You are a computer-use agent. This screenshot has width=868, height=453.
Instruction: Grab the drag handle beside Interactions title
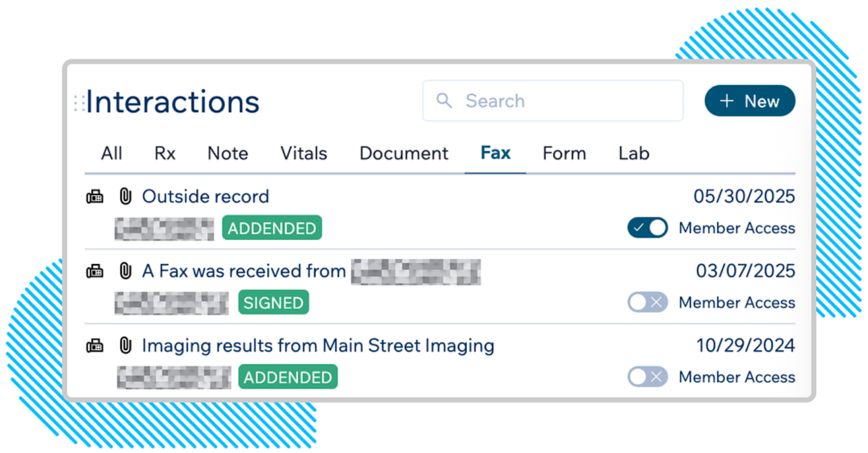pyautogui.click(x=79, y=103)
